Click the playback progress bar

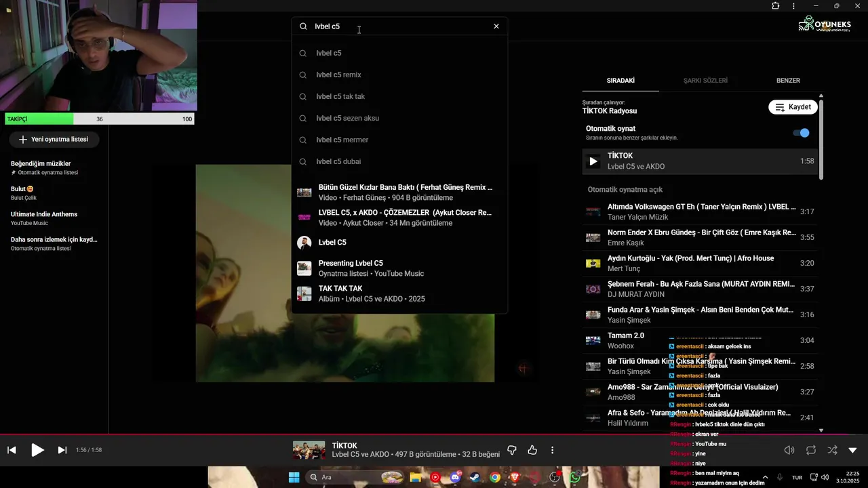(x=434, y=434)
